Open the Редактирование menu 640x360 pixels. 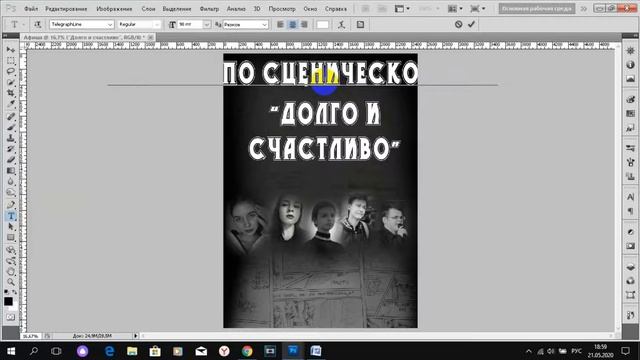pos(66,9)
